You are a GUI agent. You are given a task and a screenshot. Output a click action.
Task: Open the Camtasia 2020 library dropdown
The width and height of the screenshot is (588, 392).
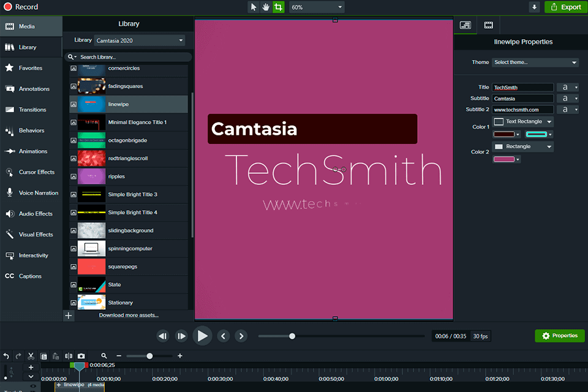(140, 40)
